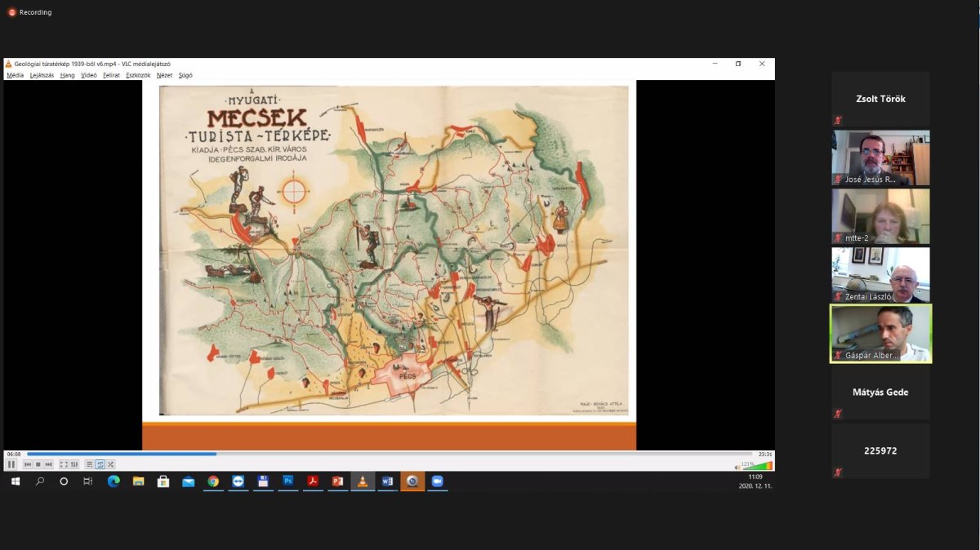This screenshot has width=980, height=550.
Task: Open the Hang menu
Action: [x=68, y=75]
